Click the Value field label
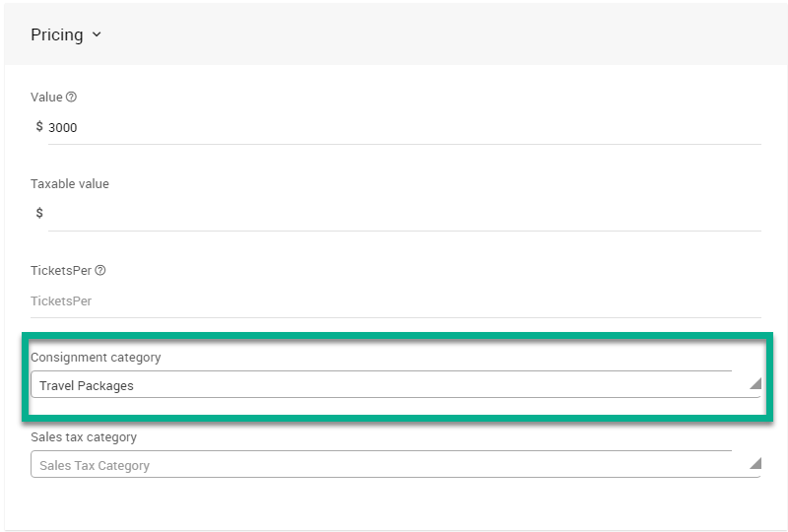The width and height of the screenshot is (788, 532). click(46, 98)
